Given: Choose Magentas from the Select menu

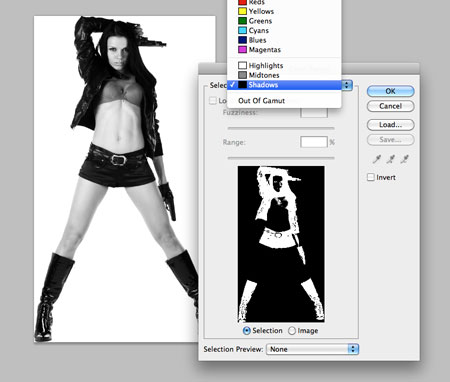Looking at the screenshot, I should (x=284, y=50).
